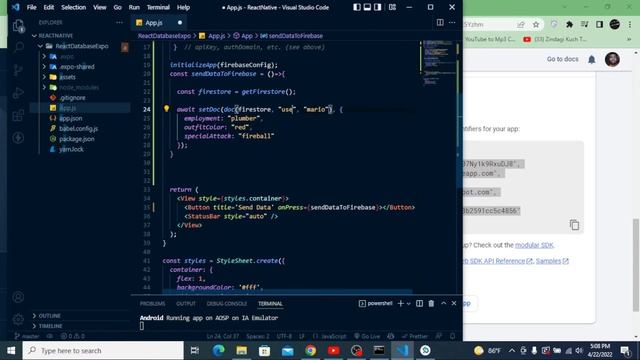This screenshot has width=640, height=360.
Task: Expand the .expo-shared folder
Action: (x=44, y=67)
